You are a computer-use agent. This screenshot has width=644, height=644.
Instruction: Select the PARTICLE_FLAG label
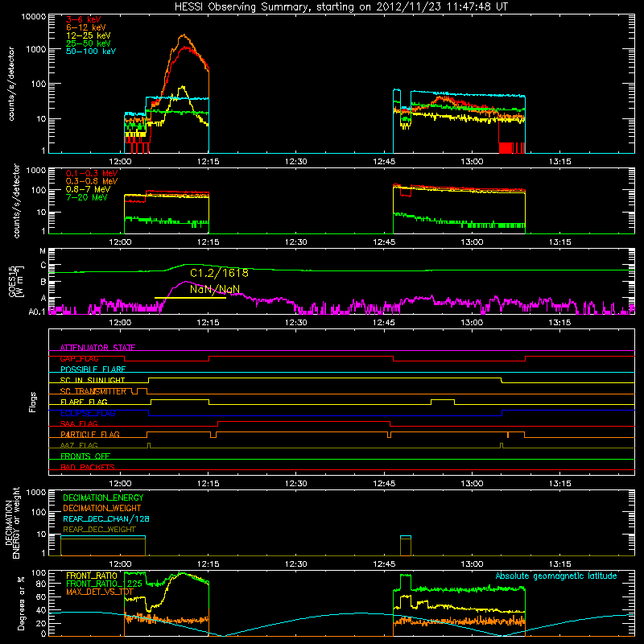point(90,435)
